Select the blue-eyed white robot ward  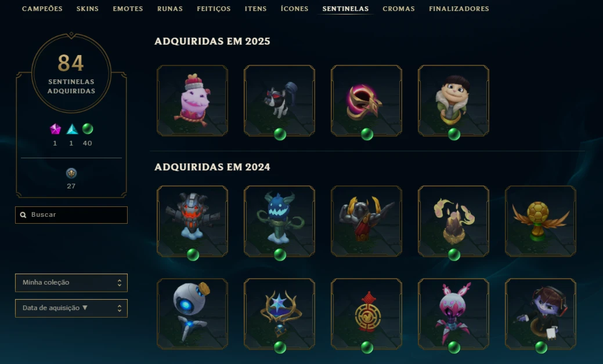coord(192,314)
